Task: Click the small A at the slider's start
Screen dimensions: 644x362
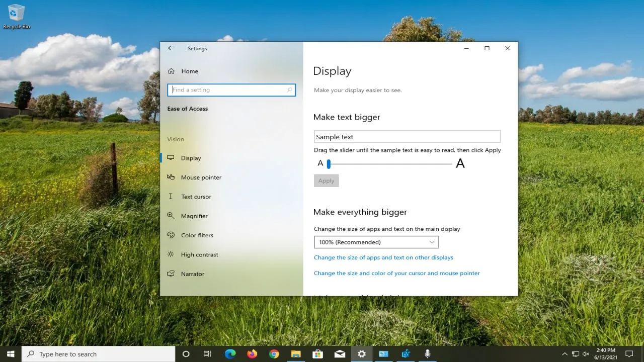Action: tap(320, 163)
